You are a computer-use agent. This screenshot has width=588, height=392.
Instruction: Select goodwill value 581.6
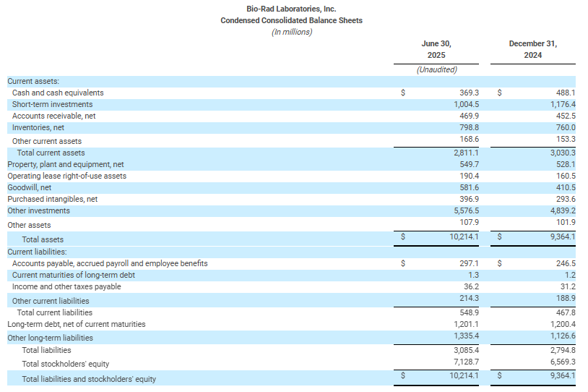(x=469, y=188)
